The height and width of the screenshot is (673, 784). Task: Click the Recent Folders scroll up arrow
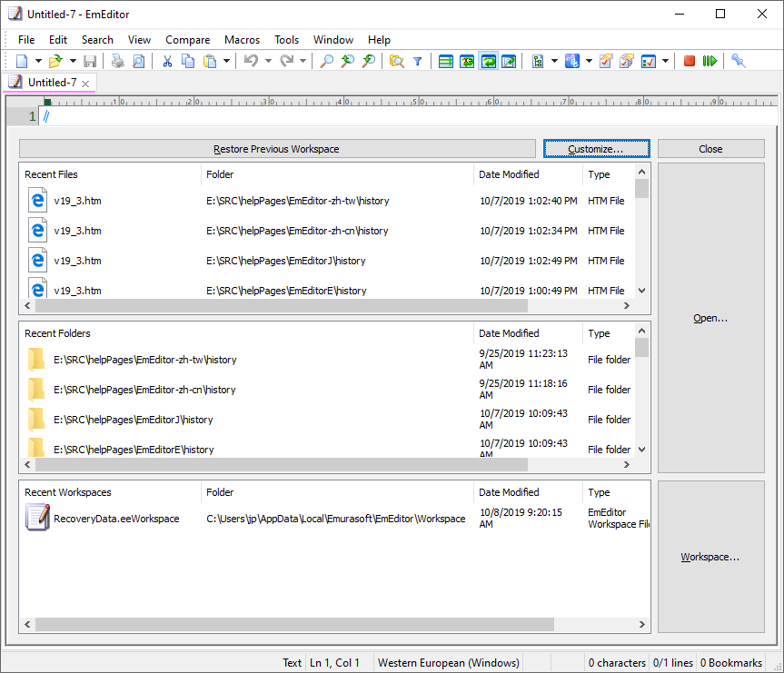642,331
